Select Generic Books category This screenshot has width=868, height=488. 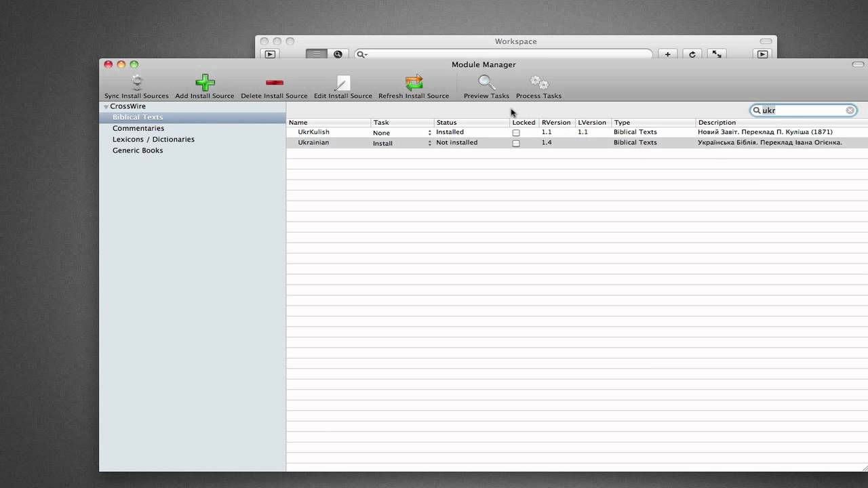pos(138,150)
